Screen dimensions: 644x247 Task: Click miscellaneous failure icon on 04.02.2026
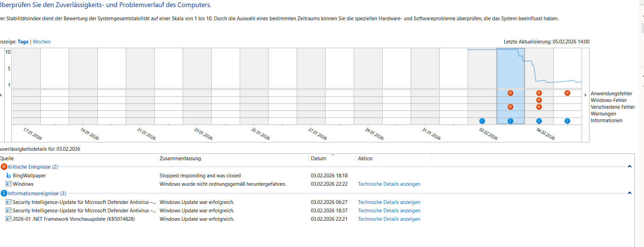point(539,107)
